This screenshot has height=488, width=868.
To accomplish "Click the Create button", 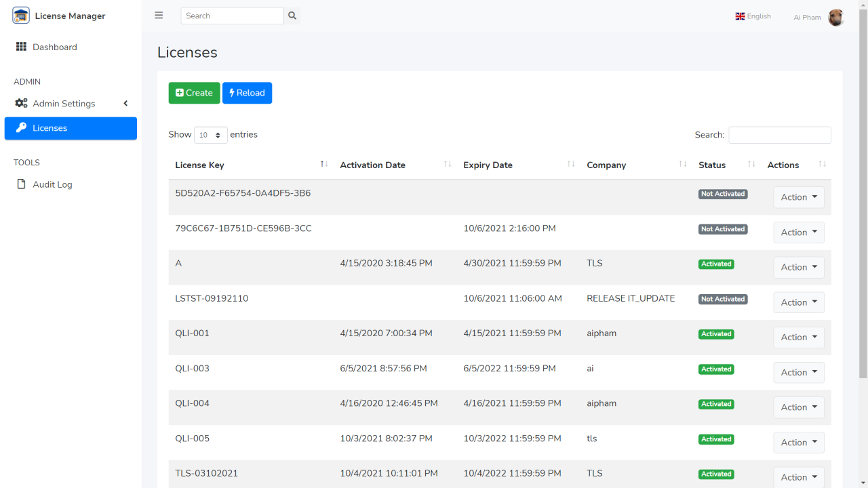I will click(194, 93).
